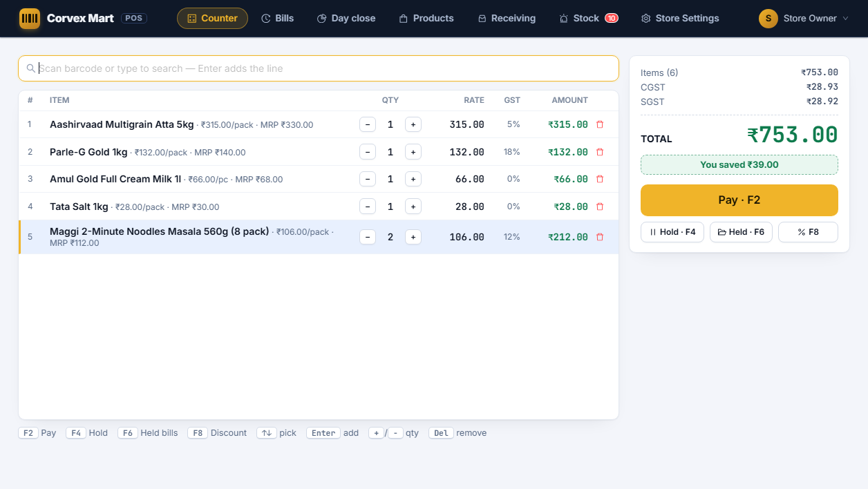
Task: Click the search magnifier icon
Action: [31, 68]
